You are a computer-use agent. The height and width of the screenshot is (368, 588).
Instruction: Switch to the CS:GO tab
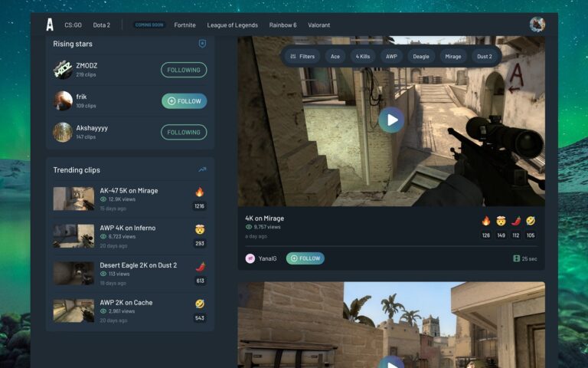(73, 25)
